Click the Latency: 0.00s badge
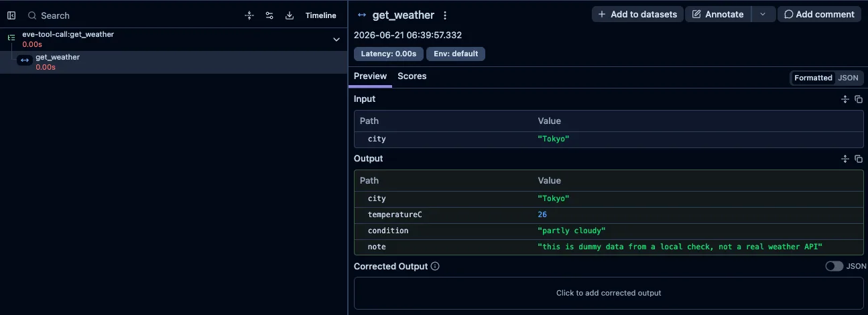This screenshot has height=315, width=868. [389, 54]
